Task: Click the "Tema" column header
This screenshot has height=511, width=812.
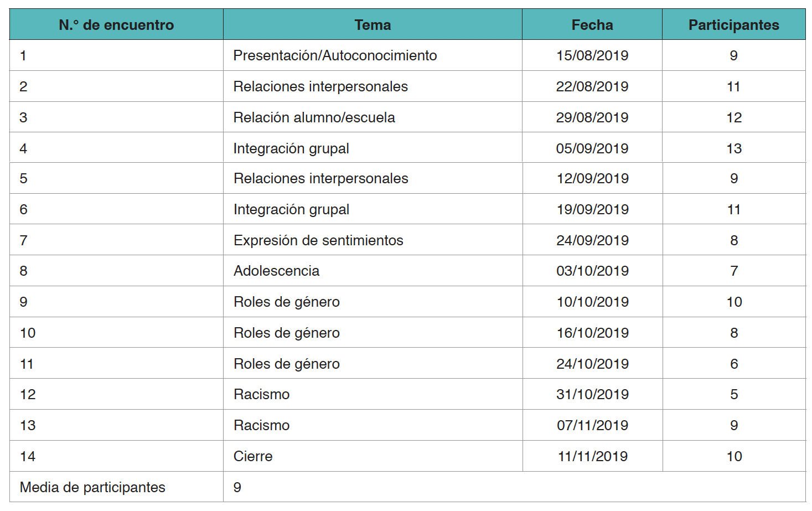Action: 373,25
